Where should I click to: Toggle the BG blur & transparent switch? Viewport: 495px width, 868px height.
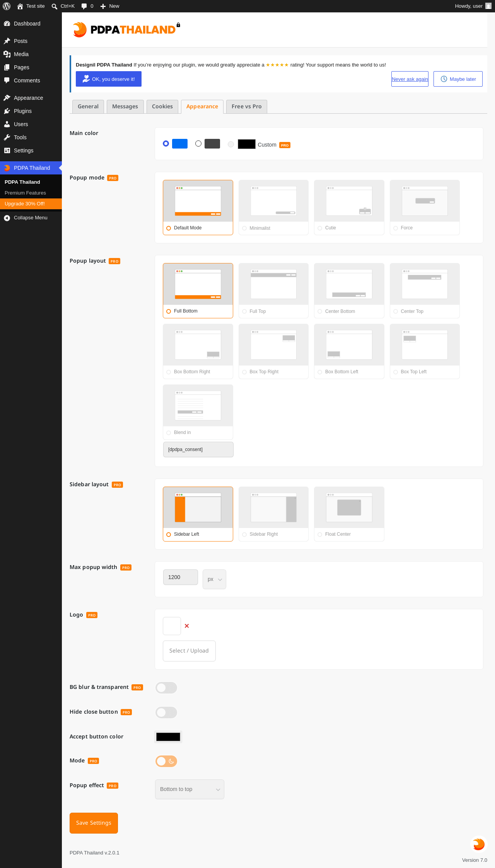[x=166, y=688]
